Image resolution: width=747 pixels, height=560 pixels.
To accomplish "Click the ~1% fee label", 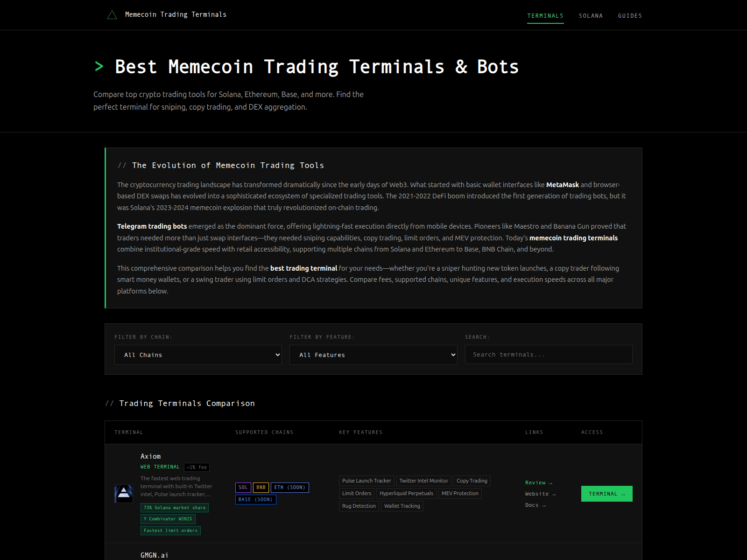I will [197, 467].
